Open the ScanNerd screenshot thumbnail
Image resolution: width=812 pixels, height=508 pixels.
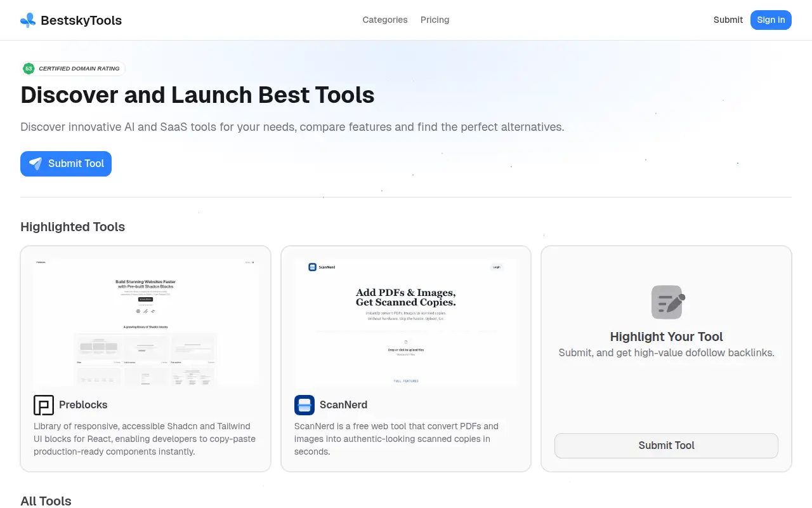[x=406, y=322]
